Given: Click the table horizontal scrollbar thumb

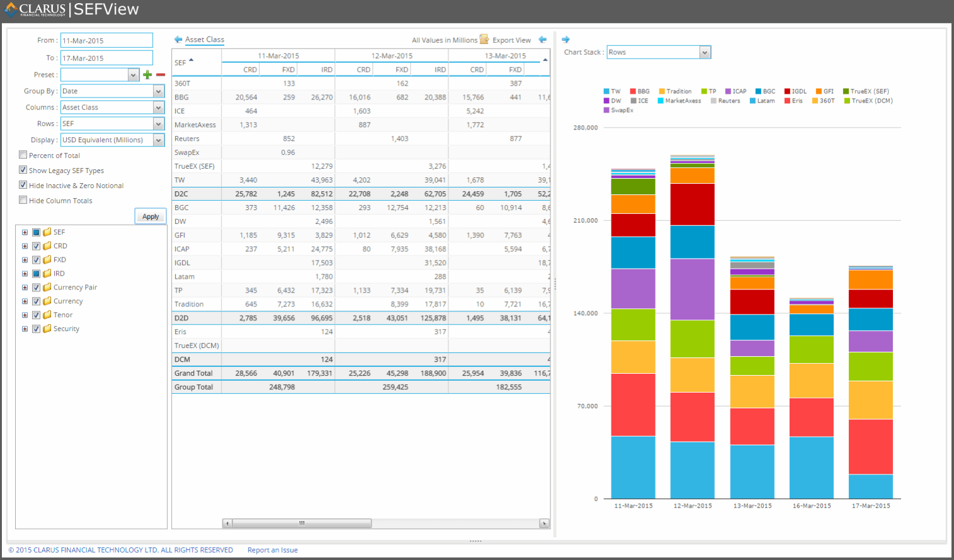Looking at the screenshot, I should click(302, 524).
